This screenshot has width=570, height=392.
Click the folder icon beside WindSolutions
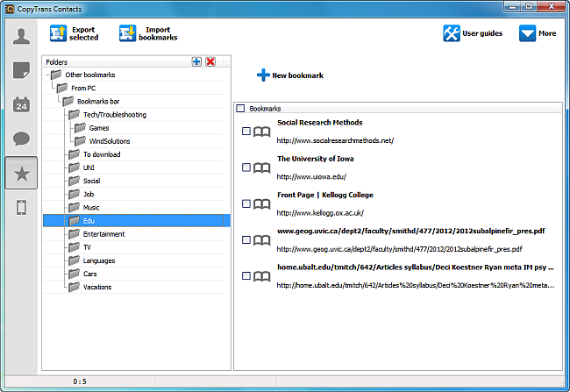point(80,141)
